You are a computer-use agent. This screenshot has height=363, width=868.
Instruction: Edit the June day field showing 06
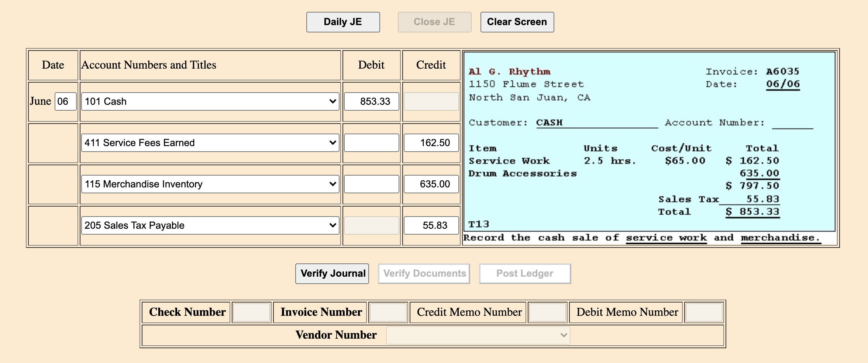(x=65, y=101)
